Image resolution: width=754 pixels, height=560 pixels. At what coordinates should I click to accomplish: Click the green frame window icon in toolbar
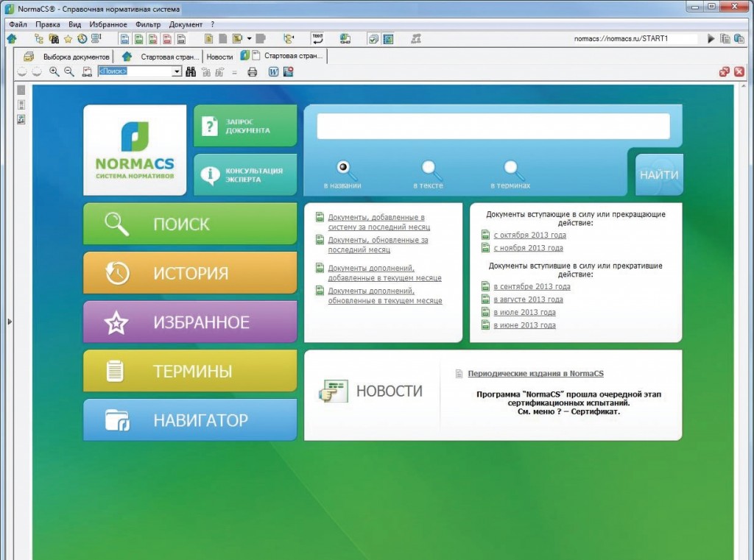tap(388, 39)
